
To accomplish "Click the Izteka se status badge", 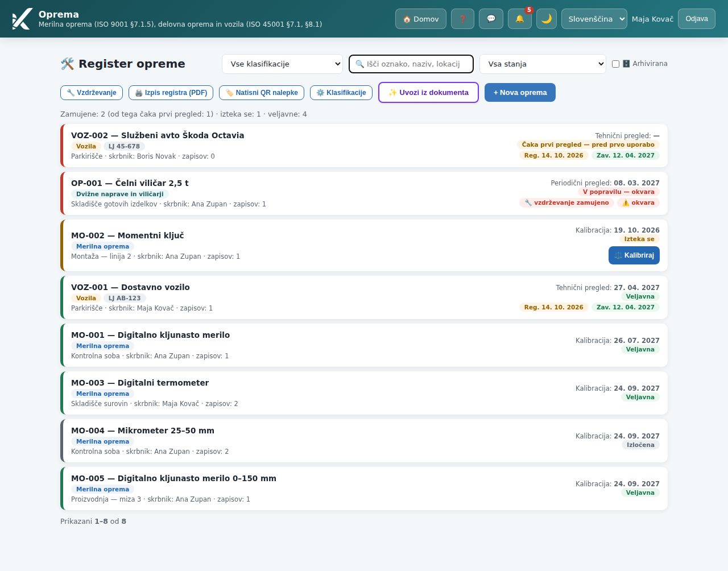I will click(x=639, y=239).
